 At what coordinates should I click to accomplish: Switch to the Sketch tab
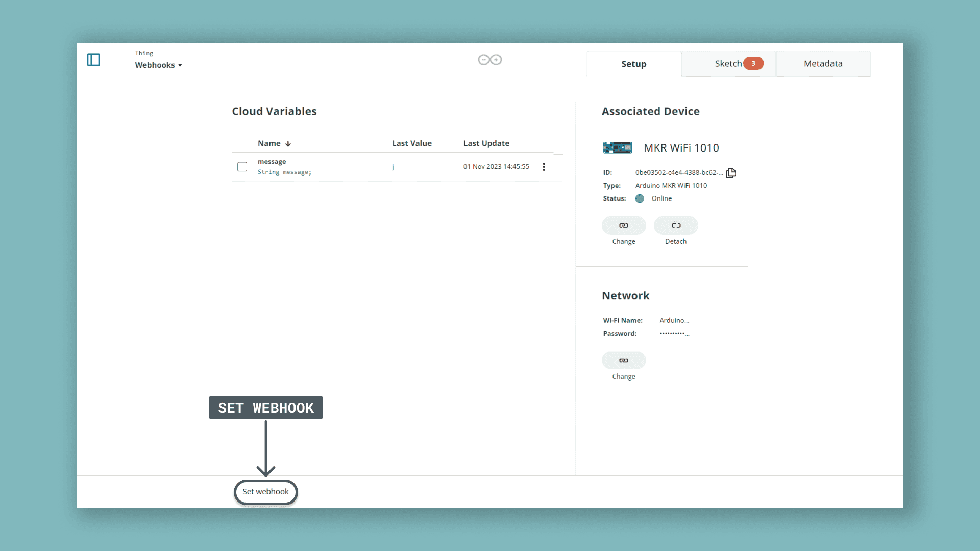point(728,64)
